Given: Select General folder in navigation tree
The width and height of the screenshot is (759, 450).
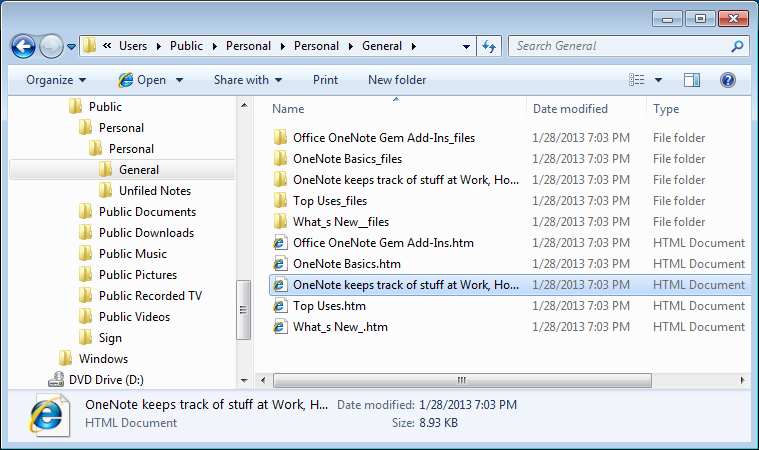Looking at the screenshot, I should pyautogui.click(x=139, y=170).
